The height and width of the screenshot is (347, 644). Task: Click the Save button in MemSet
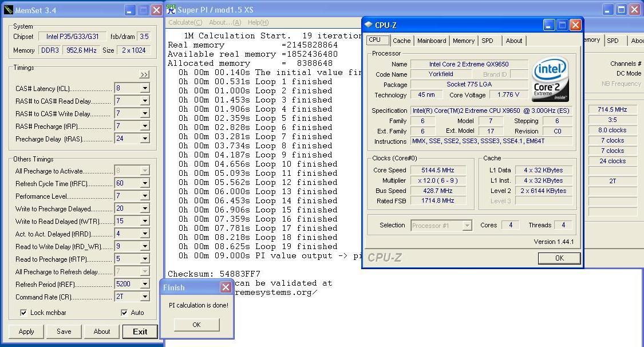coord(64,332)
